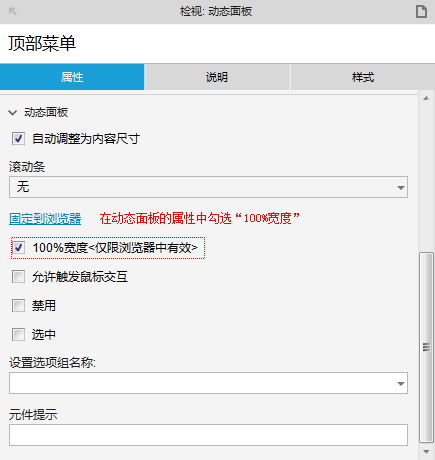Click the page notes icon top right
This screenshot has width=435, height=460.
[x=421, y=12]
